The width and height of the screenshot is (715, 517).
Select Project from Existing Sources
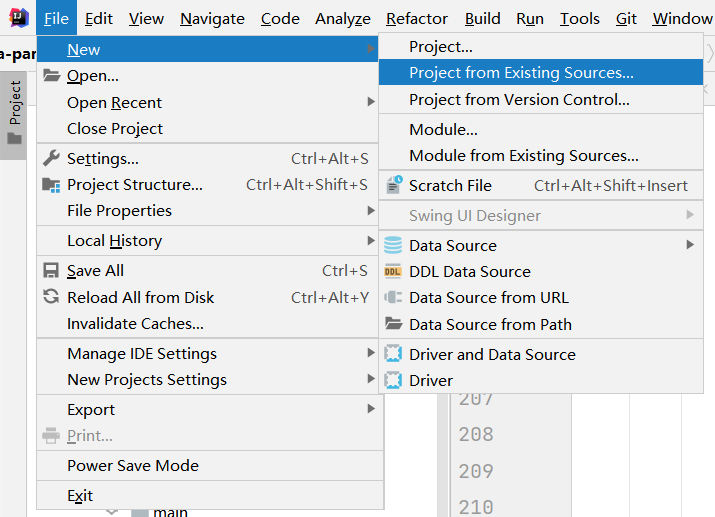521,72
